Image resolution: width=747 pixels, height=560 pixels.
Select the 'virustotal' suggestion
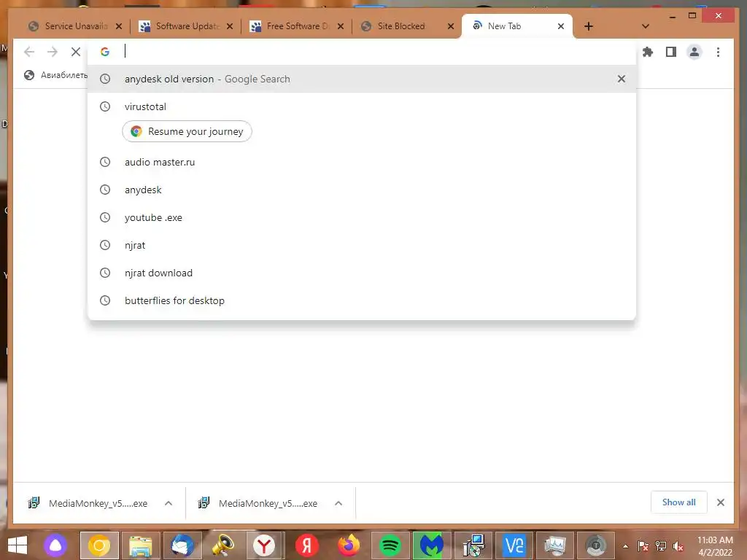[362, 106]
